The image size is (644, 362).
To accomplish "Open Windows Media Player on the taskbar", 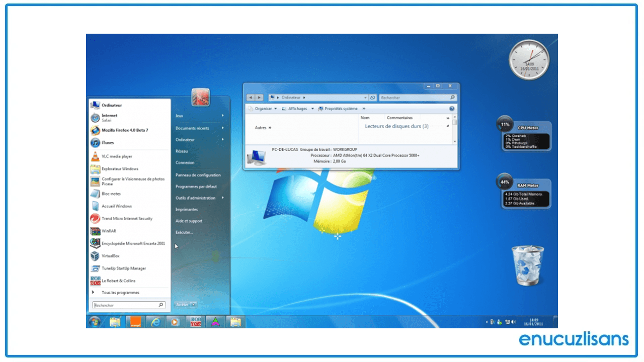I will (175, 322).
